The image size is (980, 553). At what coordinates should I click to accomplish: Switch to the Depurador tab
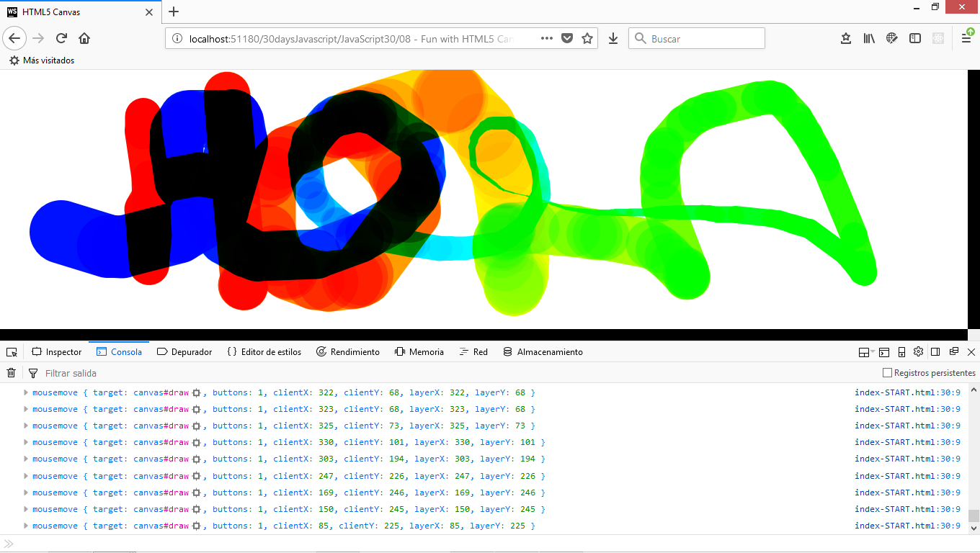click(184, 352)
